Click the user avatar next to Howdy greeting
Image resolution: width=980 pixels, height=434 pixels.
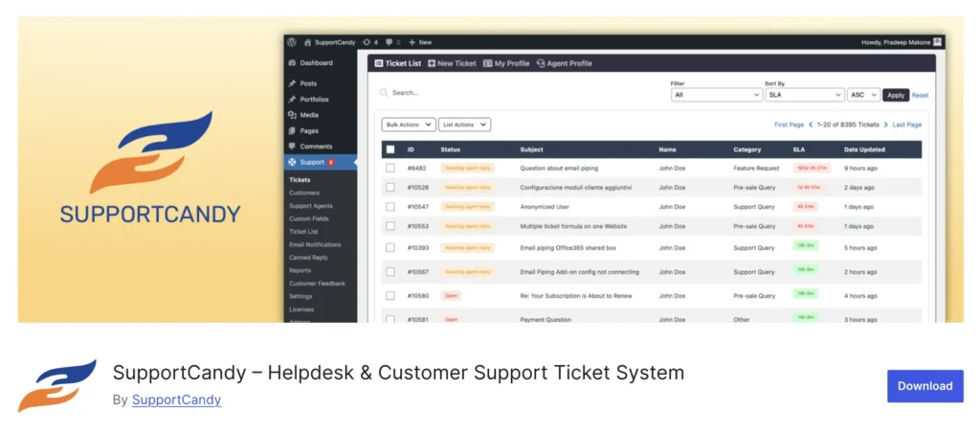[937, 42]
